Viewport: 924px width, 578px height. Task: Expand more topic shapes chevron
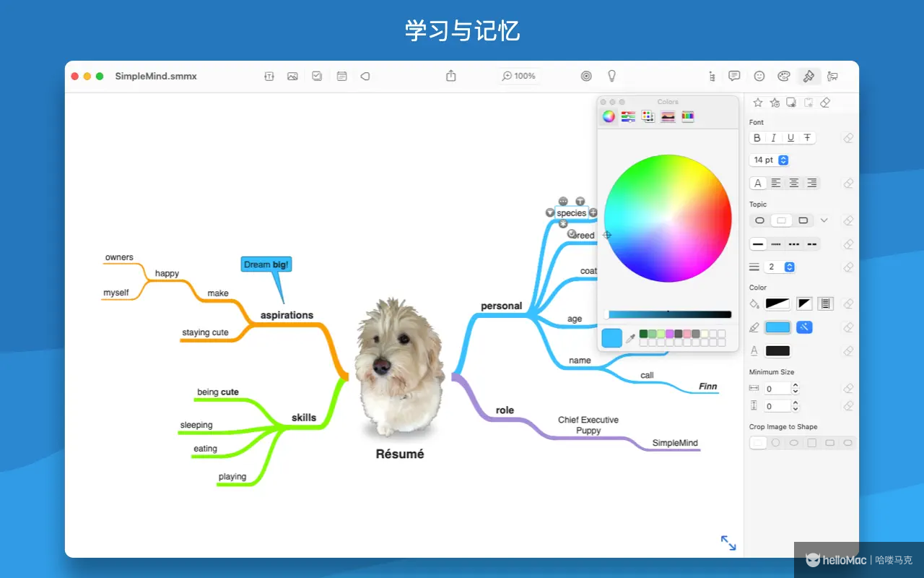click(x=824, y=220)
